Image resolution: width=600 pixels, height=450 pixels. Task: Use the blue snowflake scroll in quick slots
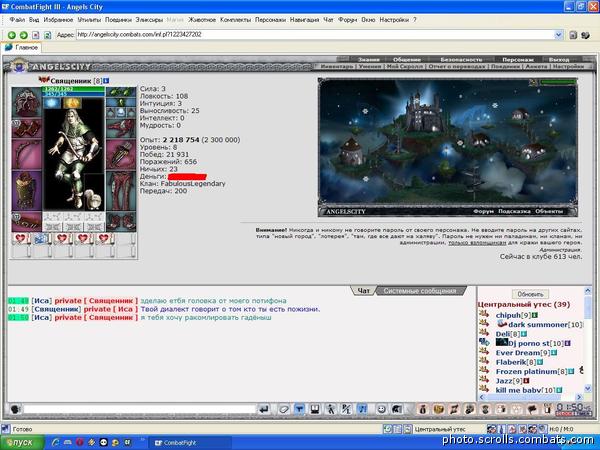(x=41, y=239)
